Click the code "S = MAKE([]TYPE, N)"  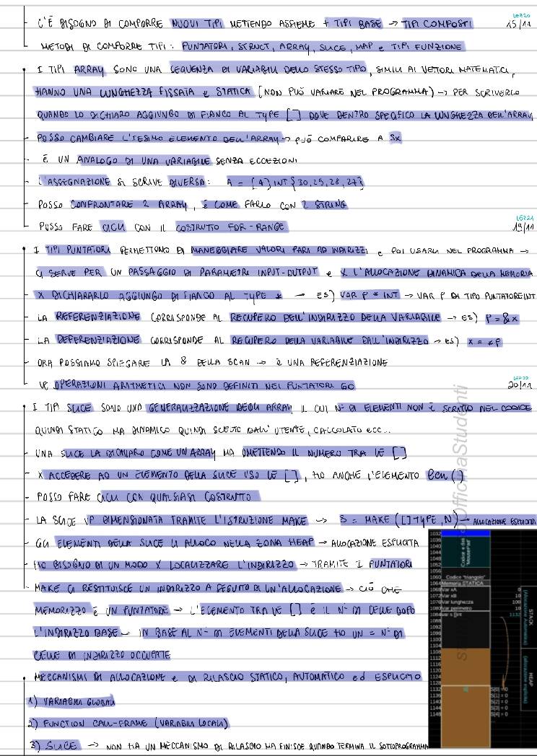(x=399, y=520)
